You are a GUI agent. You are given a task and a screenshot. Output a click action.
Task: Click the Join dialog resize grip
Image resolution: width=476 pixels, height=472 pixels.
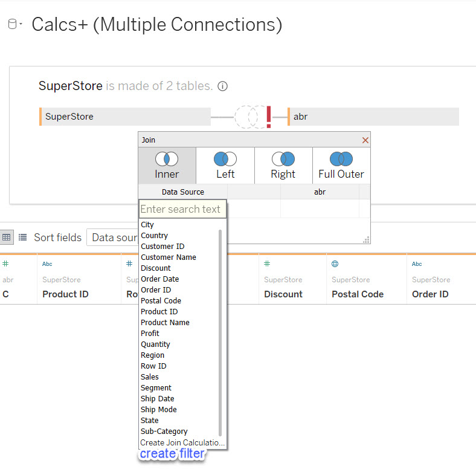[367, 240]
